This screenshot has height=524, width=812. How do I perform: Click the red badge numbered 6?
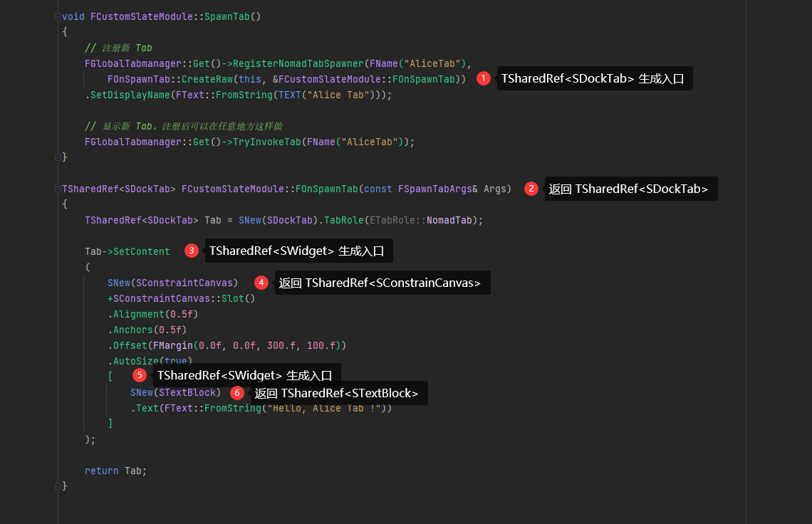237,393
